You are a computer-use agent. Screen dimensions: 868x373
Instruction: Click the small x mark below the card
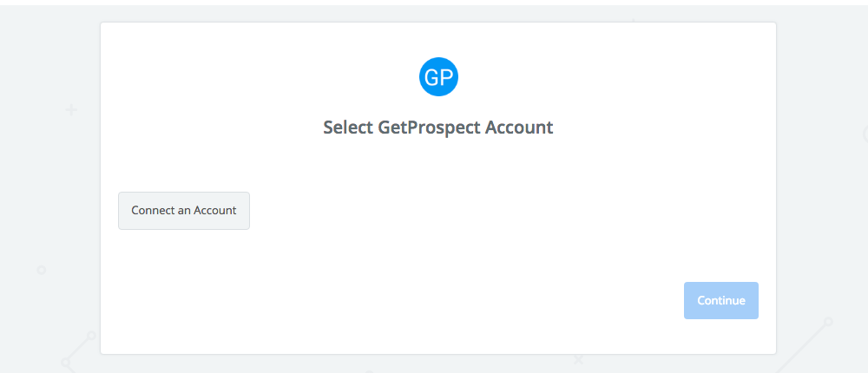click(x=578, y=360)
